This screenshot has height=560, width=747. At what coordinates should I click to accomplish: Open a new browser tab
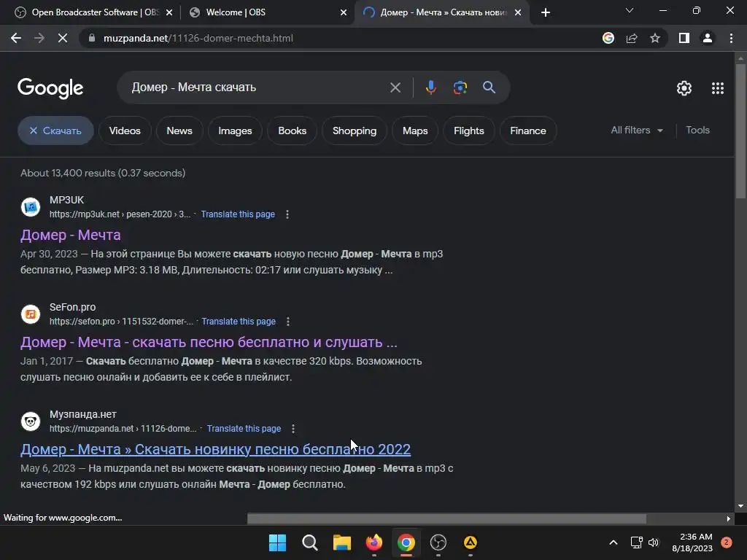[546, 12]
